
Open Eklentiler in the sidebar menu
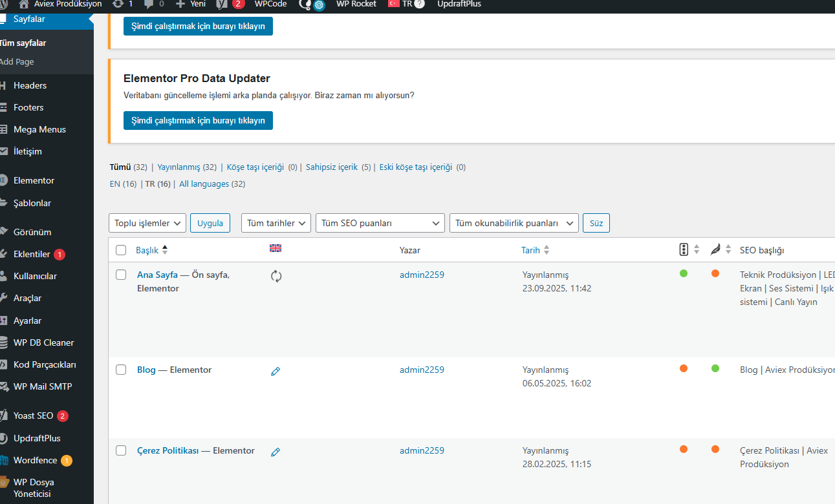32,255
